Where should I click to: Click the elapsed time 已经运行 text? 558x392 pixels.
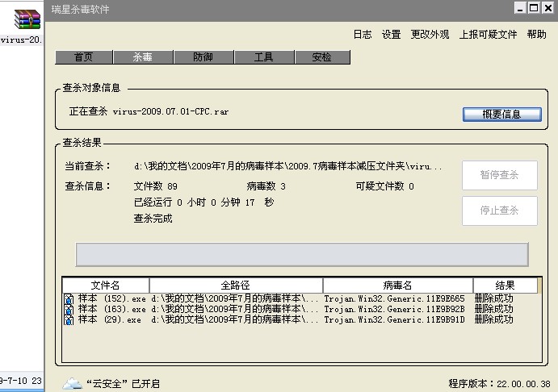coord(203,202)
